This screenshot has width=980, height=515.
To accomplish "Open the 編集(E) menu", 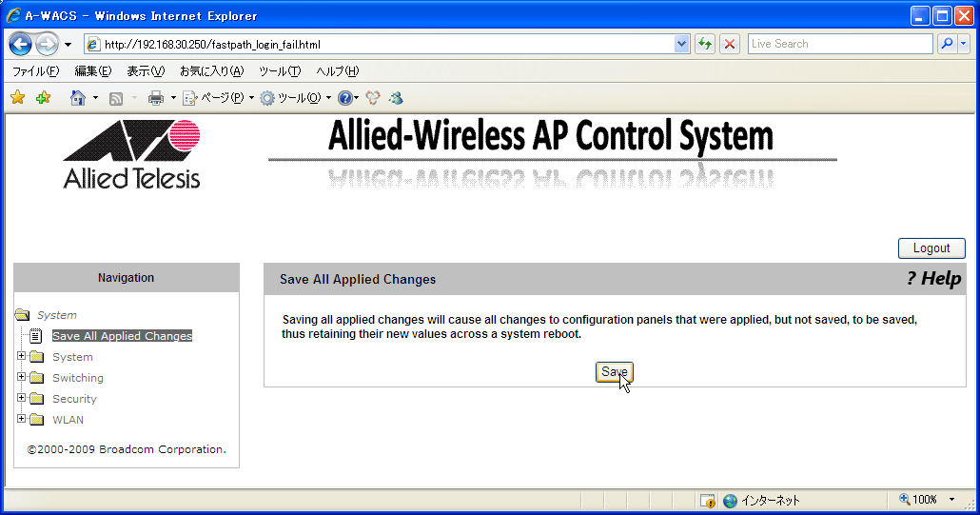I will [93, 71].
